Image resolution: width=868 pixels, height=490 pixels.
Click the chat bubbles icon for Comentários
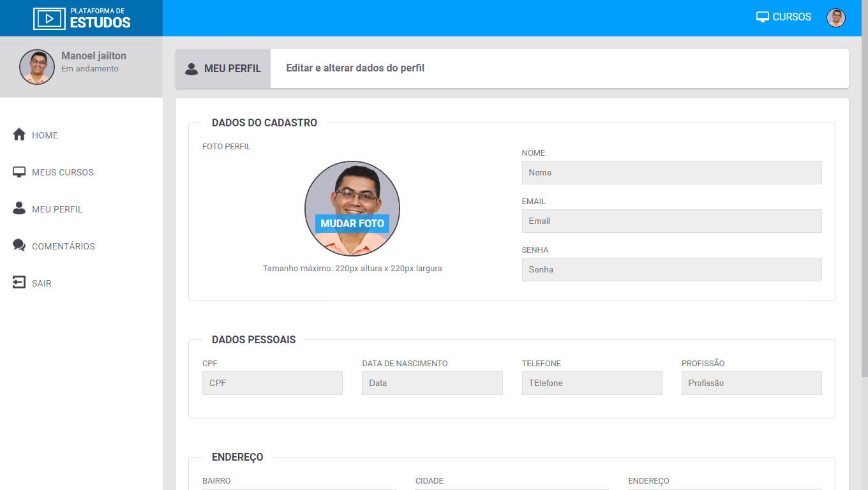(x=19, y=246)
